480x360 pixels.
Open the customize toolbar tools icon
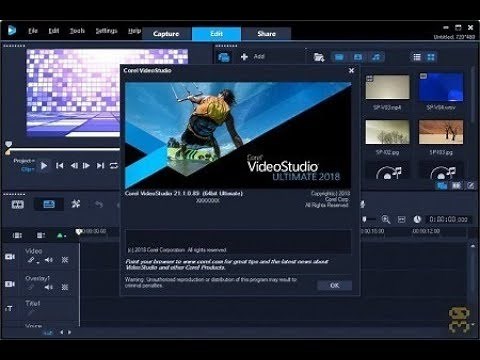[76, 204]
